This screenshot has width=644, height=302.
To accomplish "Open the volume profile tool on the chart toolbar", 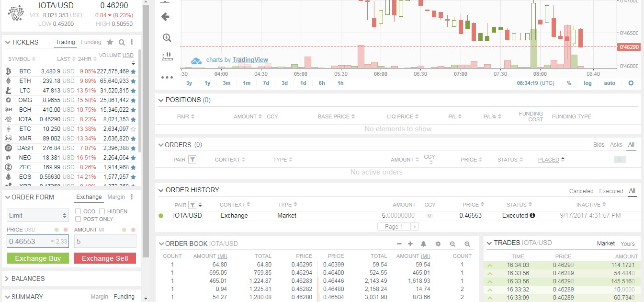I will (x=167, y=56).
